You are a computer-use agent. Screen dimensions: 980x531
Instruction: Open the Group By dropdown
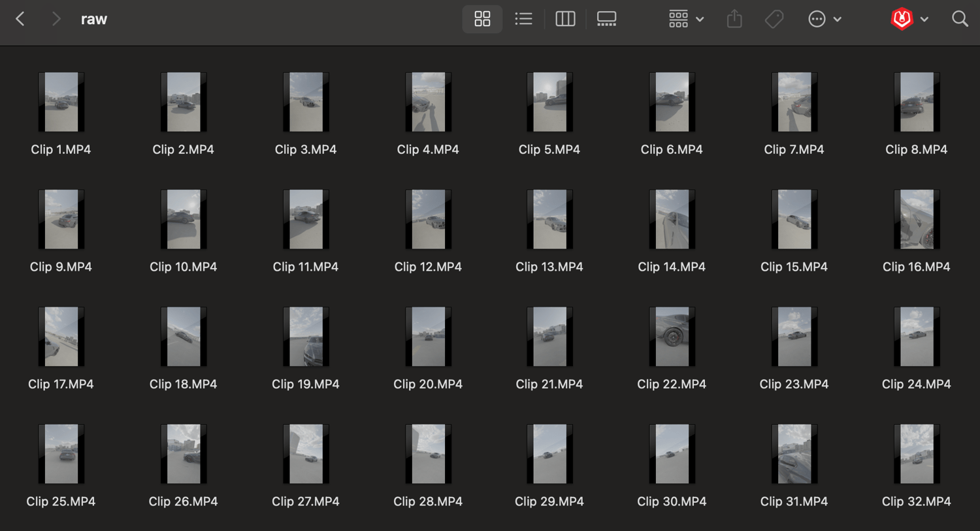686,19
